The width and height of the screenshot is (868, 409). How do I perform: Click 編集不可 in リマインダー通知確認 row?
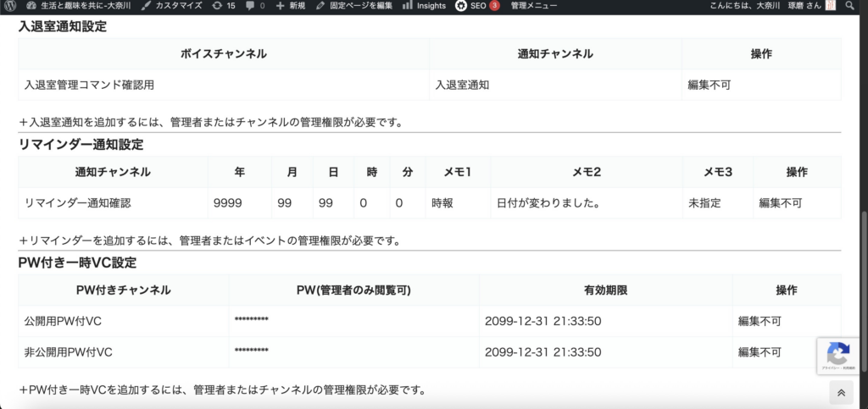(781, 203)
